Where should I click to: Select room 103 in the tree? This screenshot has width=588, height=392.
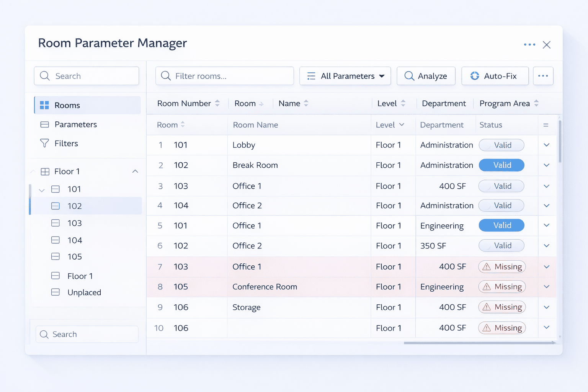click(x=75, y=223)
